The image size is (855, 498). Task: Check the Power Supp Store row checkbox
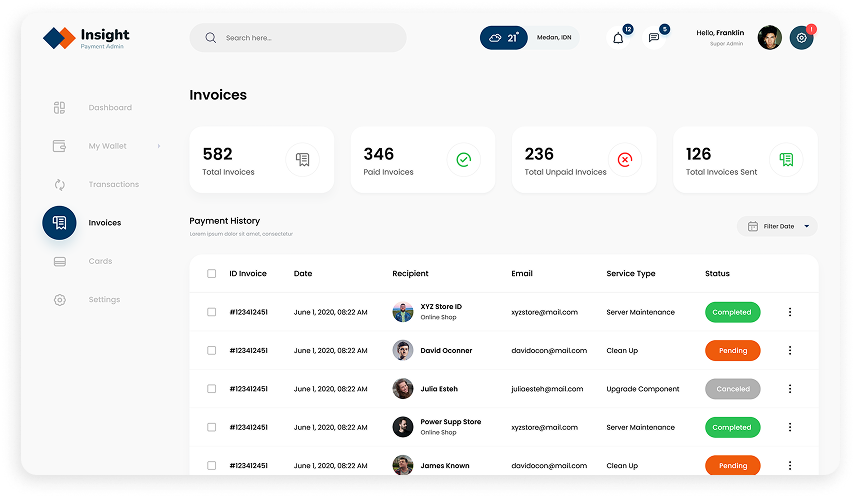pyautogui.click(x=212, y=427)
